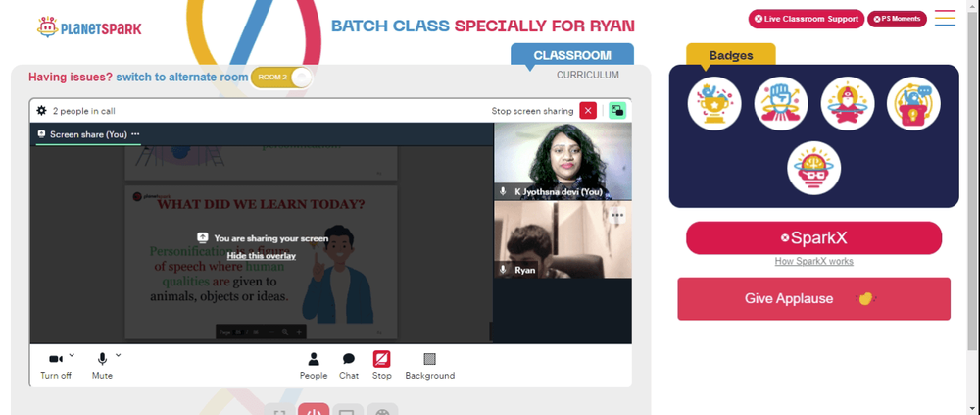Click the fullscreen icon below the call

click(279, 410)
